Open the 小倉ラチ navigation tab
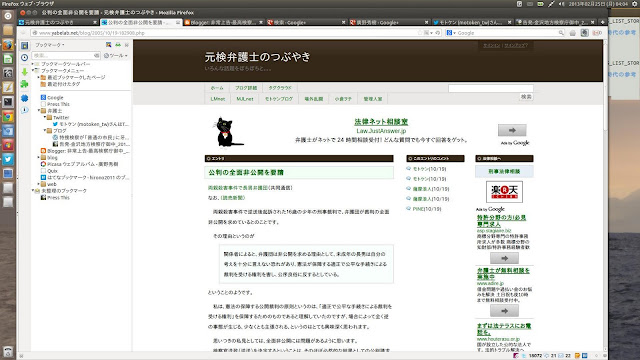 (343, 99)
